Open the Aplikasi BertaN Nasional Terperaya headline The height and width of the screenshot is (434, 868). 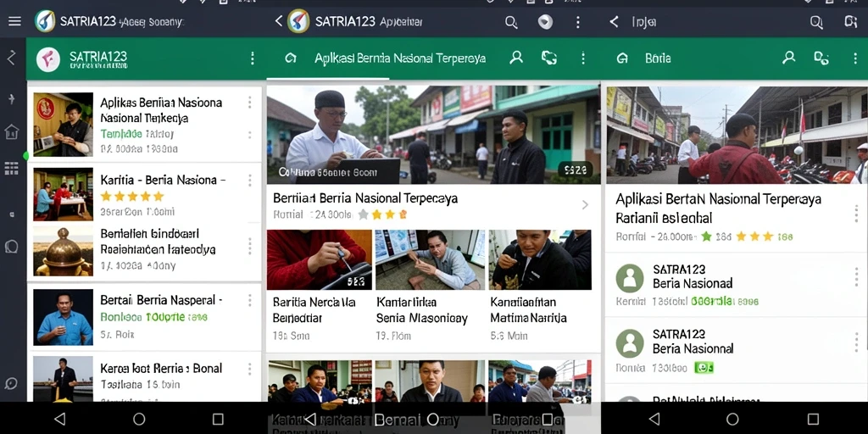pos(719,207)
